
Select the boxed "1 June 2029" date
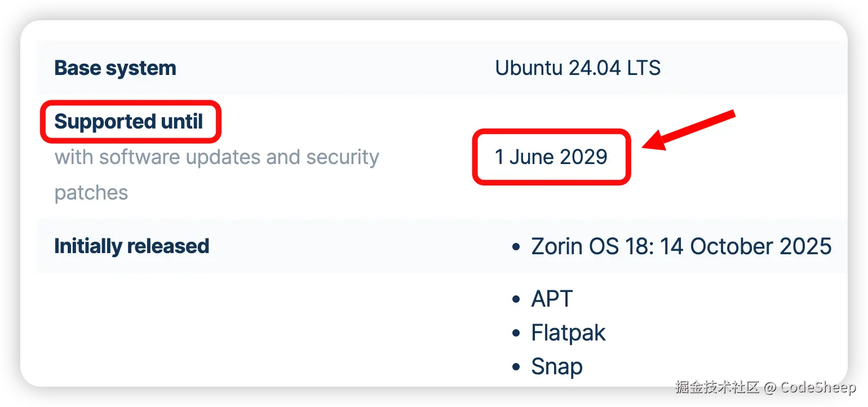(551, 157)
